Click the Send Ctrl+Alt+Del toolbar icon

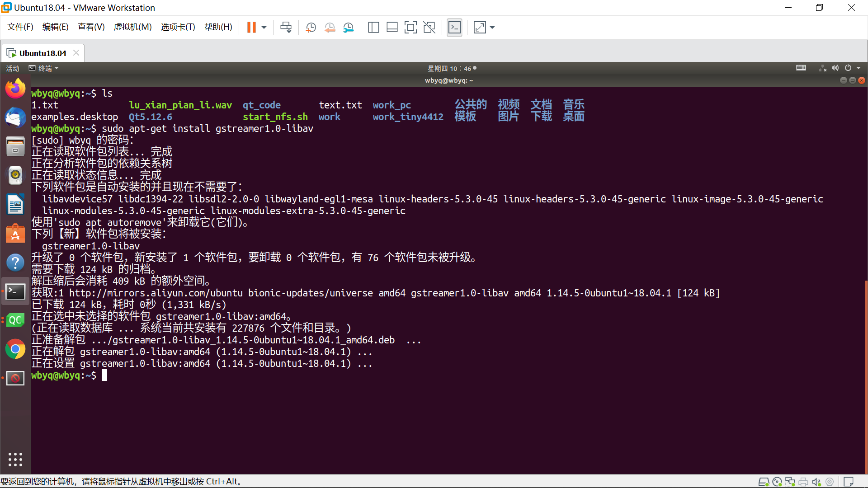point(286,28)
